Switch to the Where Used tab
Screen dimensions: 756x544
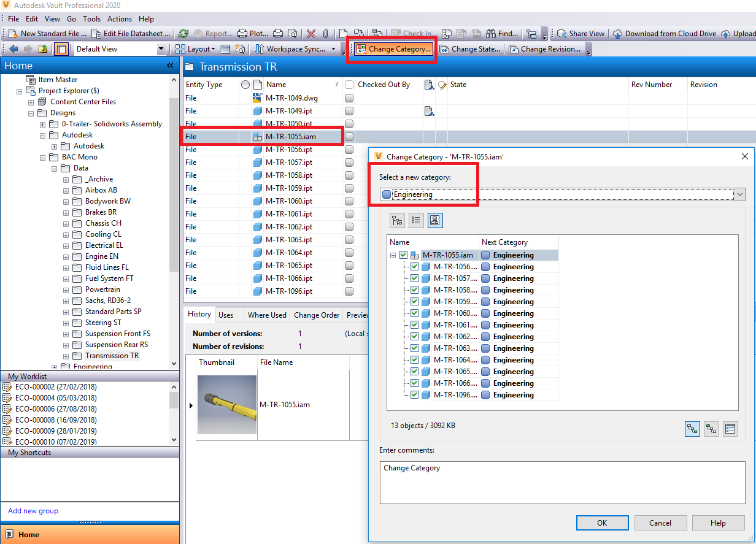click(267, 315)
